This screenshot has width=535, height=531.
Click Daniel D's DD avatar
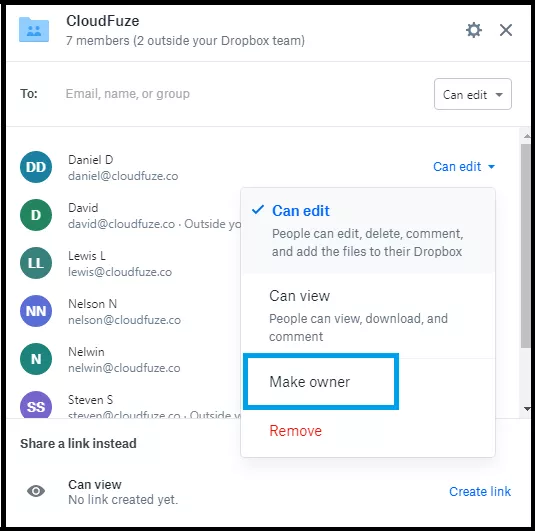[36, 167]
